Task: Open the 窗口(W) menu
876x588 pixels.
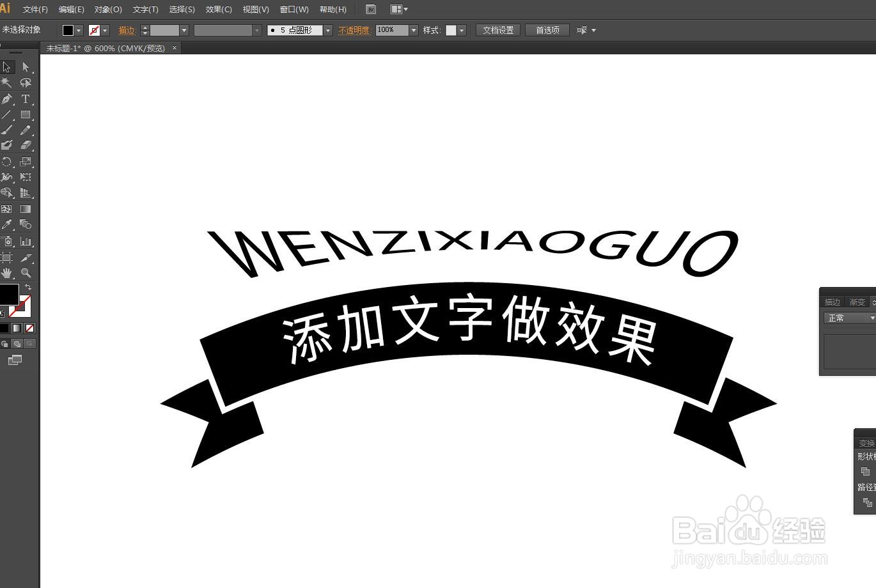Action: click(294, 10)
